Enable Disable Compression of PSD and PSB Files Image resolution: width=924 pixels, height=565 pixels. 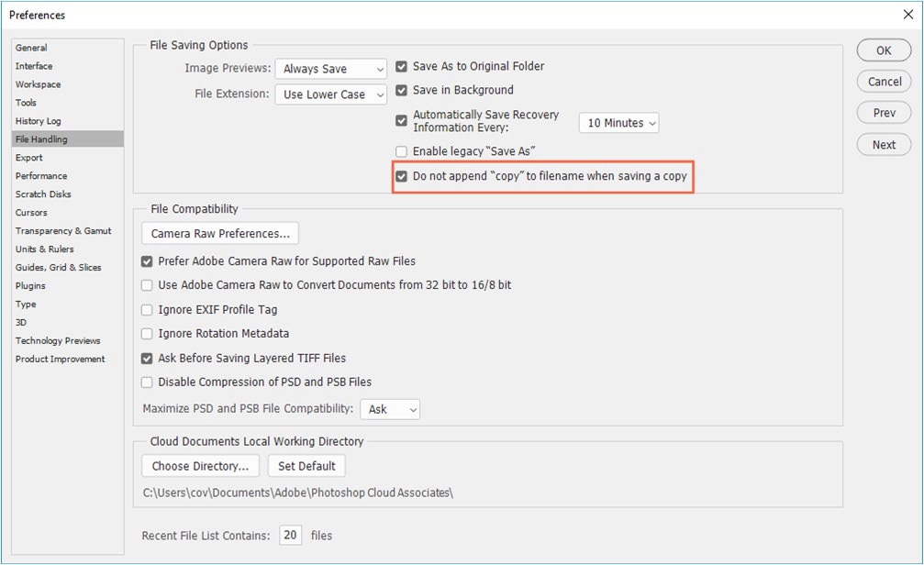tap(147, 382)
